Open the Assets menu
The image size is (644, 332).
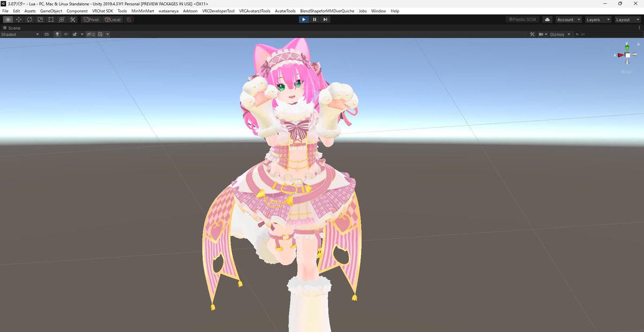(x=30, y=11)
